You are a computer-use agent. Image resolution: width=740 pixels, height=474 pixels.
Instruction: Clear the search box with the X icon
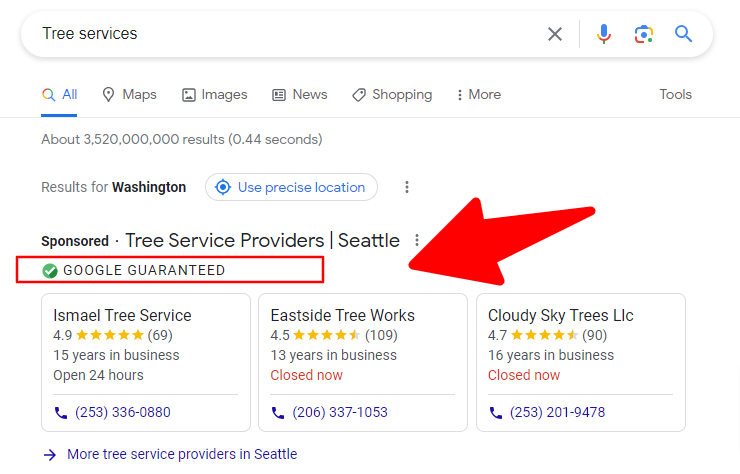click(555, 34)
